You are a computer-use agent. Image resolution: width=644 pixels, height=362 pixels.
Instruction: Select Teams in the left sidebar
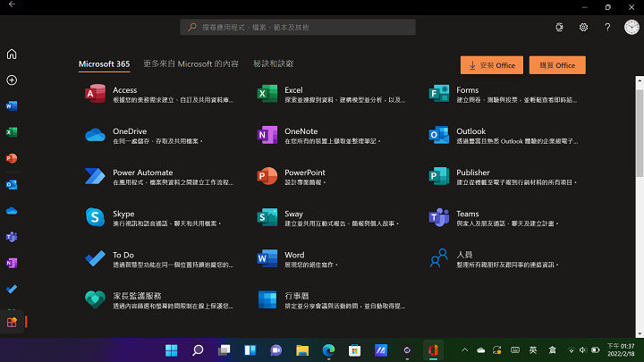click(x=12, y=237)
